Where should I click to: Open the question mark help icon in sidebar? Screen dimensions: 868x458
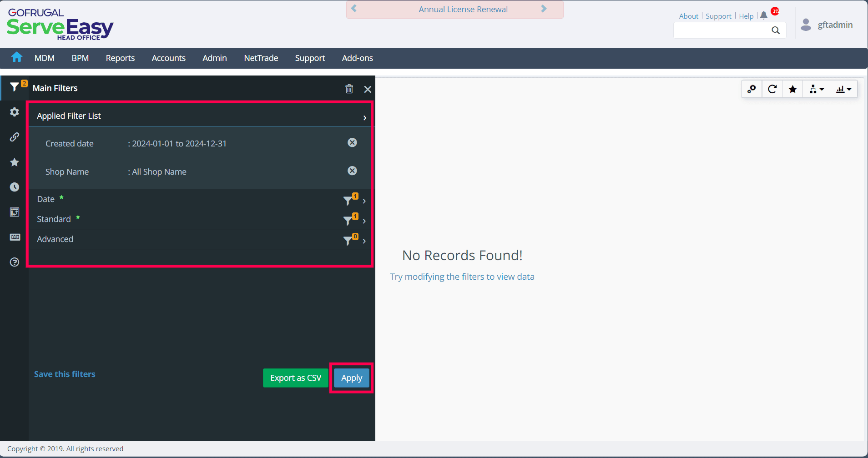pyautogui.click(x=15, y=262)
